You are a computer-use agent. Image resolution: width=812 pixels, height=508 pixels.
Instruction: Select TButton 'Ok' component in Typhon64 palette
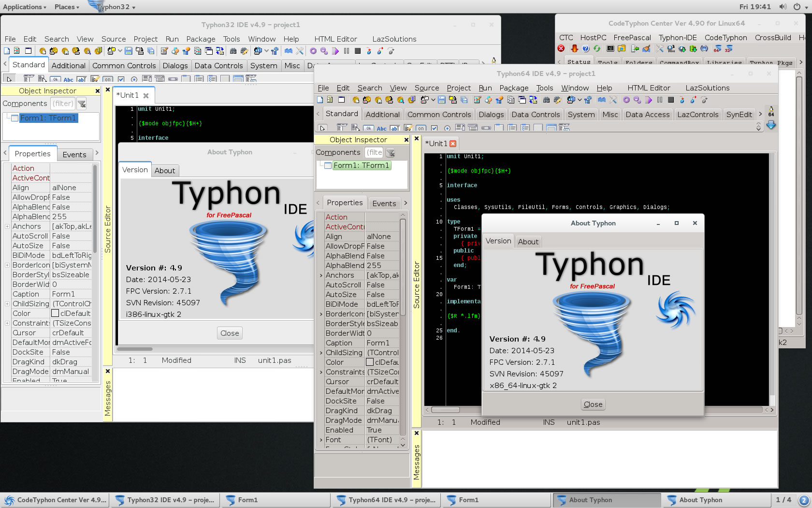pyautogui.click(x=368, y=128)
